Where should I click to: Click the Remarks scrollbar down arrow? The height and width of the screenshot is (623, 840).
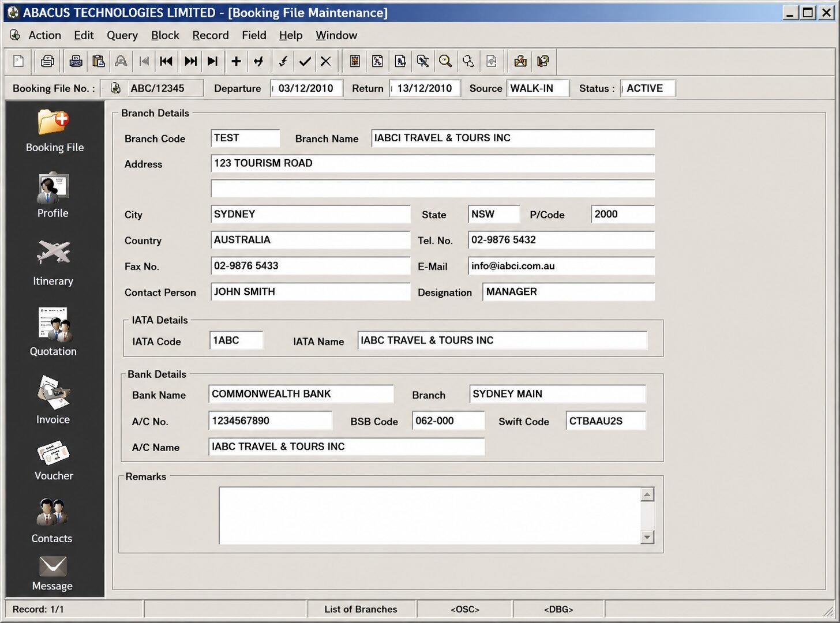click(647, 537)
